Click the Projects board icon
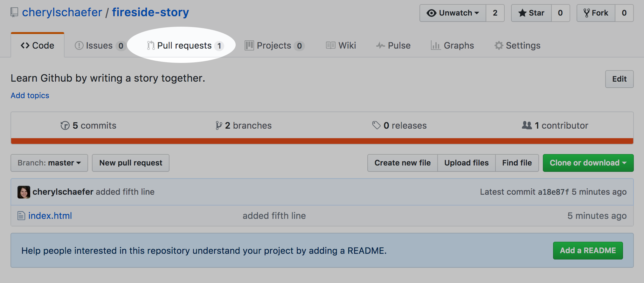Image resolution: width=644 pixels, height=283 pixels. tap(249, 46)
